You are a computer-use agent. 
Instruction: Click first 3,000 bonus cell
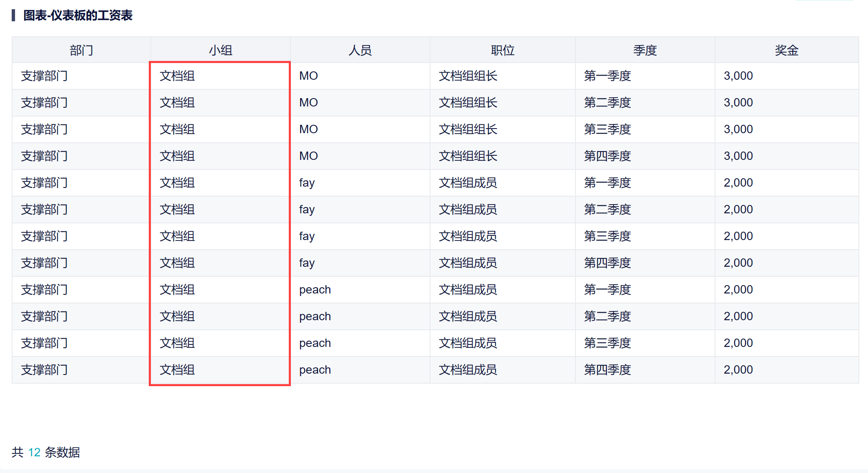[738, 76]
